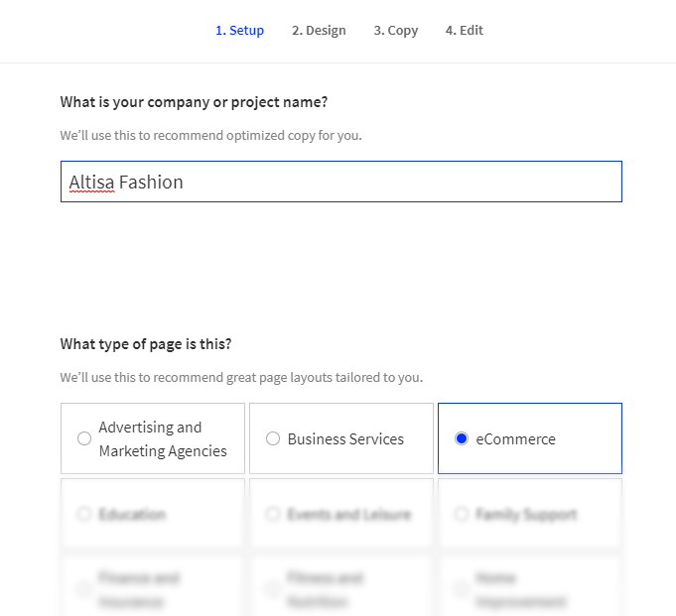The image size is (676, 616).
Task: Jump to the Edit step tab
Action: [464, 31]
